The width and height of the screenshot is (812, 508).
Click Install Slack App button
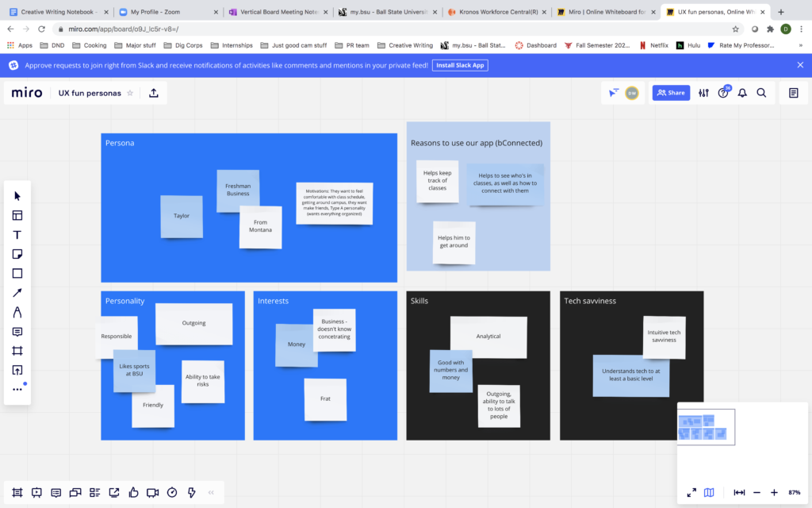pyautogui.click(x=460, y=65)
